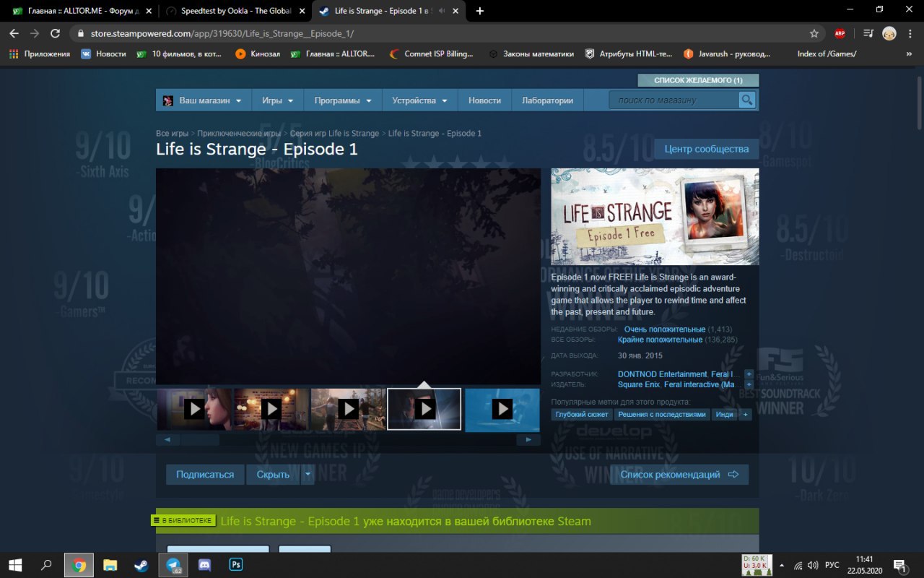
Task: Expand the arrow dropdown next to Скрыть
Action: pos(308,475)
